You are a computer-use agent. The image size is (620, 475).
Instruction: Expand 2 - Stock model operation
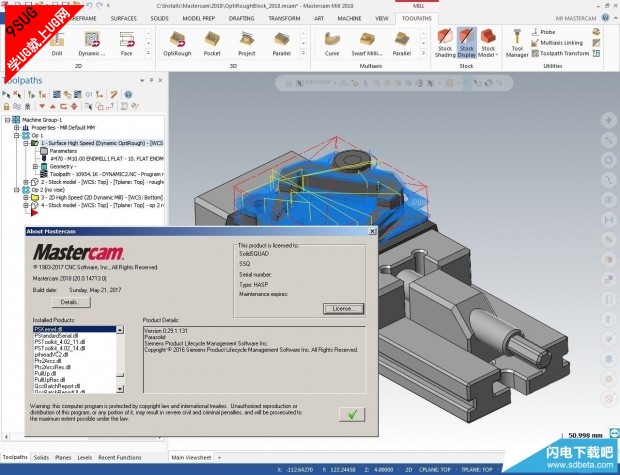(26, 182)
